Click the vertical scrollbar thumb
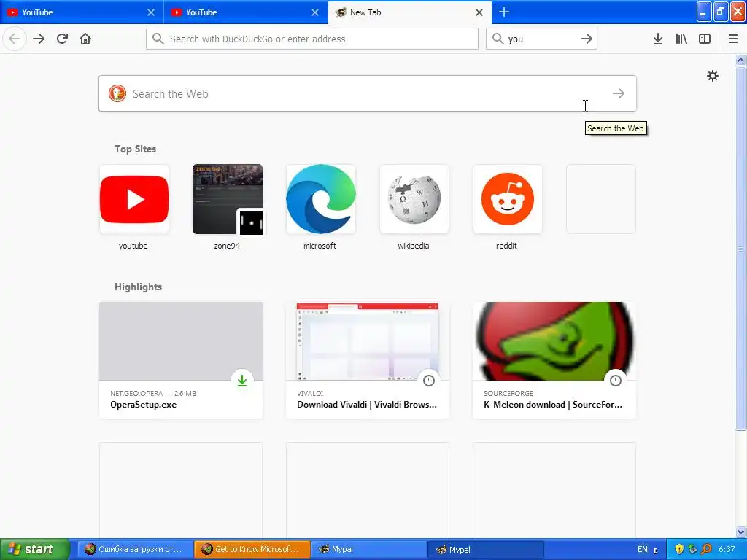 point(741,248)
